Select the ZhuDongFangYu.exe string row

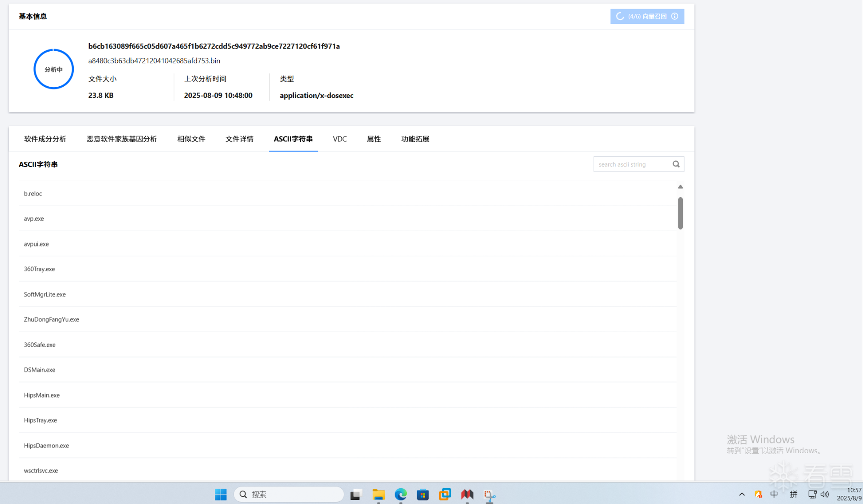coord(51,319)
